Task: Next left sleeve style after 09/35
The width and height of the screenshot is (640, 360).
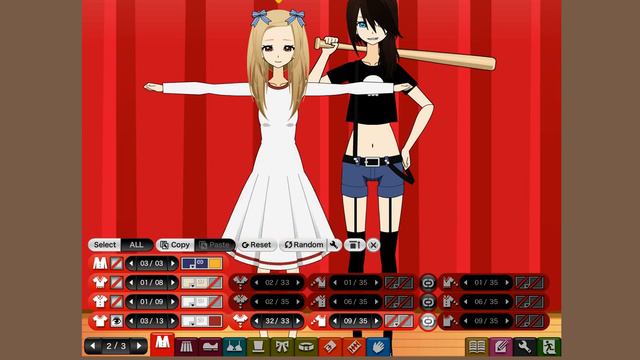Action: coord(377,321)
